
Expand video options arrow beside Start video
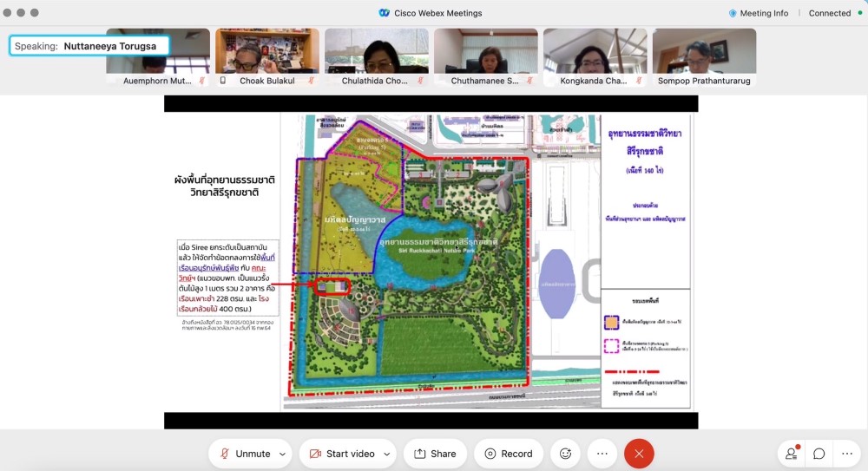386,454
